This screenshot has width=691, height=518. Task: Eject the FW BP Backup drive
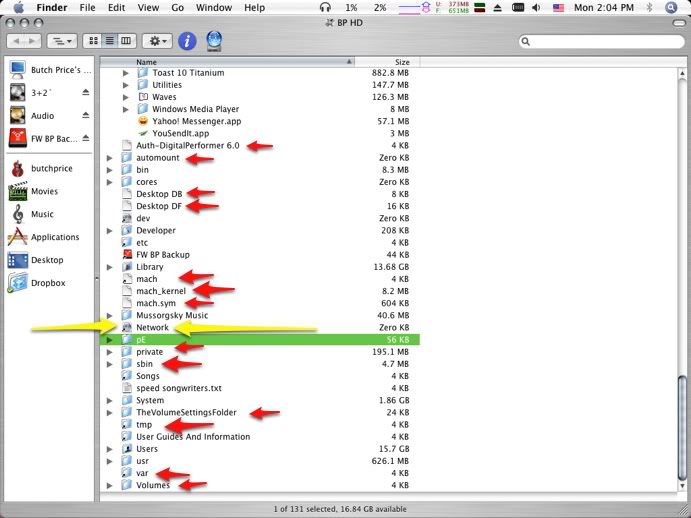click(x=85, y=138)
